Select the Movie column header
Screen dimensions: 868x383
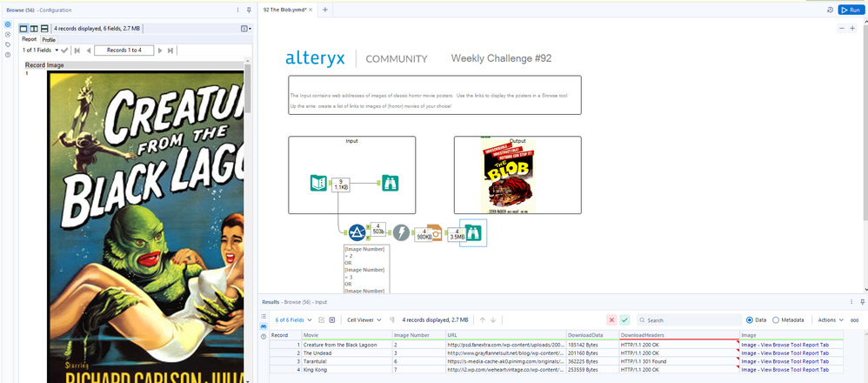(346, 335)
